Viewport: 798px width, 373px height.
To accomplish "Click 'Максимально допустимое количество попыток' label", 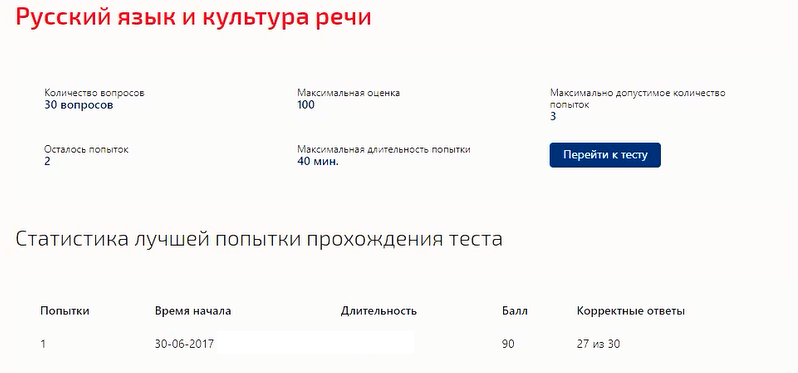I will pos(638,99).
